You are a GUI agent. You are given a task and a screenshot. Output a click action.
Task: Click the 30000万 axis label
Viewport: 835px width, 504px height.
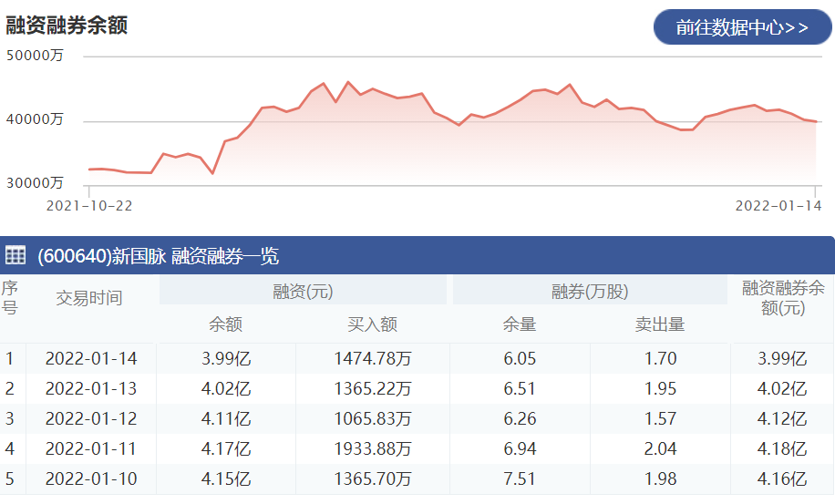[35, 183]
